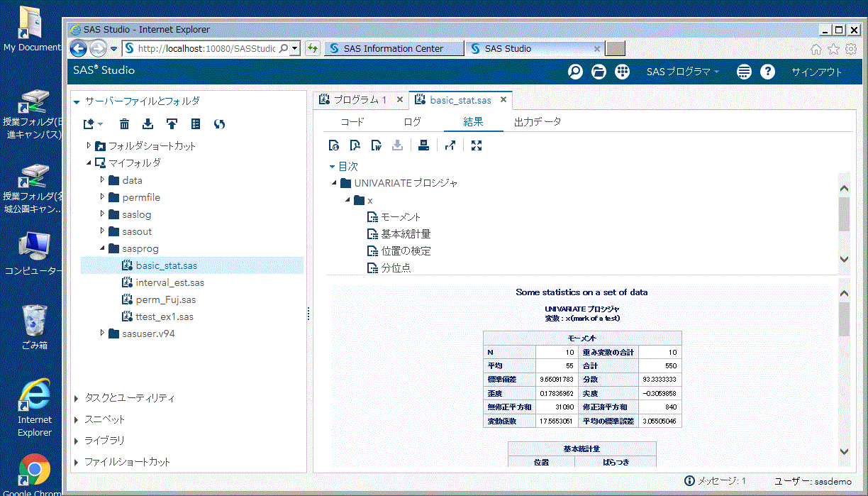868x496 pixels.
Task: Click the Download icon in files toolbar
Action: [x=148, y=124]
